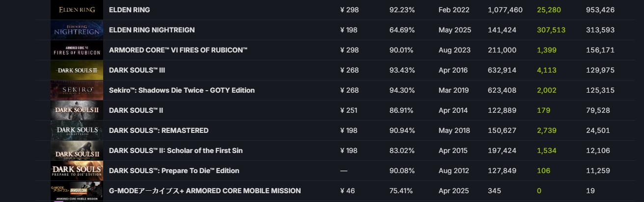Open Sekiro: Shadows Die Twice GOTY Edition link
Viewport: 644px width, 202px height.
(182, 90)
